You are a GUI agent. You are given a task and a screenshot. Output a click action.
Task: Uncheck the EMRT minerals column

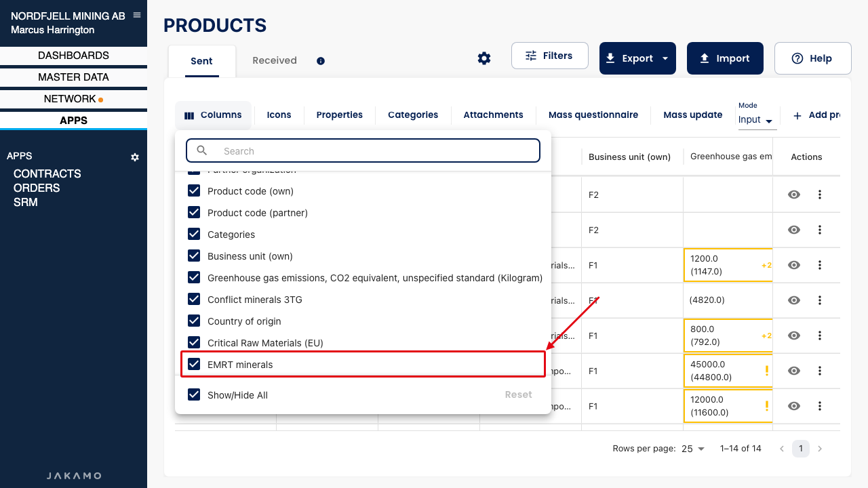tap(194, 365)
